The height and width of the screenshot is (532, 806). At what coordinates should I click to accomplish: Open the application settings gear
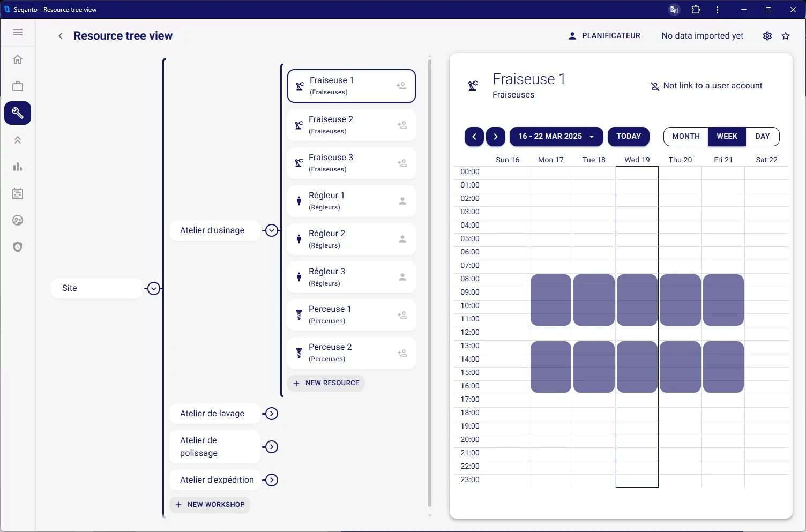click(x=767, y=36)
